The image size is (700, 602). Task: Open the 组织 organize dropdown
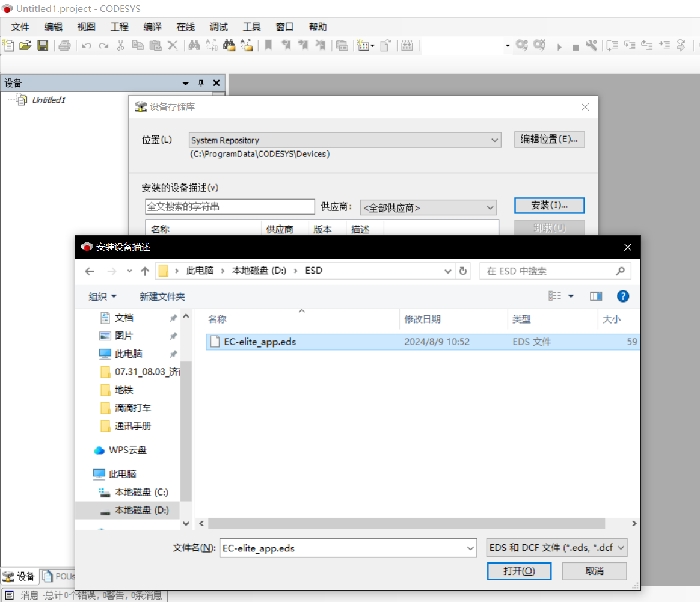coord(103,296)
